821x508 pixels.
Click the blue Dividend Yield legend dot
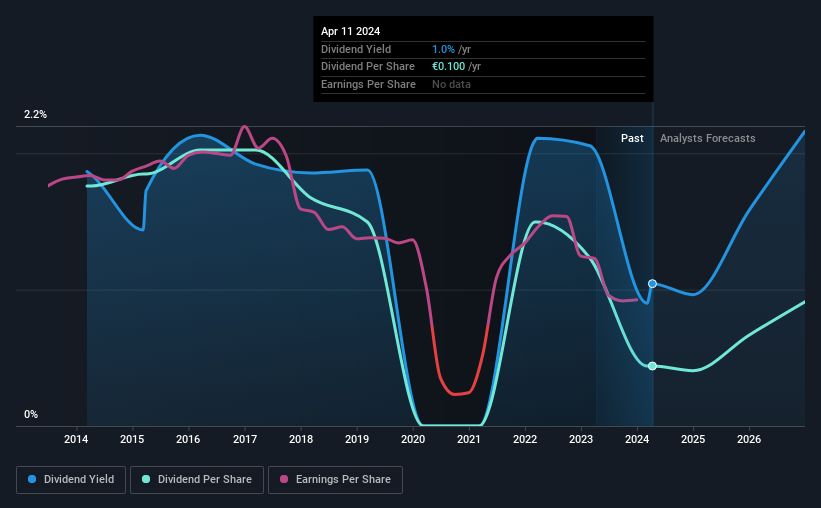(32, 479)
